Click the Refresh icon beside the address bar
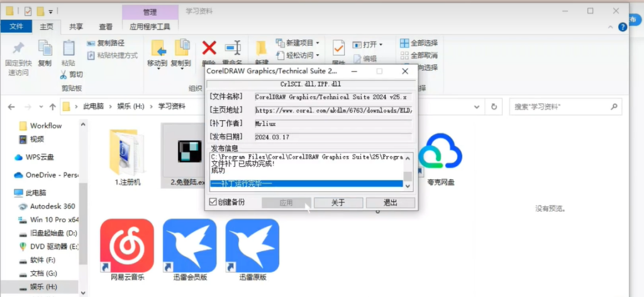The height and width of the screenshot is (297, 644). (494, 106)
